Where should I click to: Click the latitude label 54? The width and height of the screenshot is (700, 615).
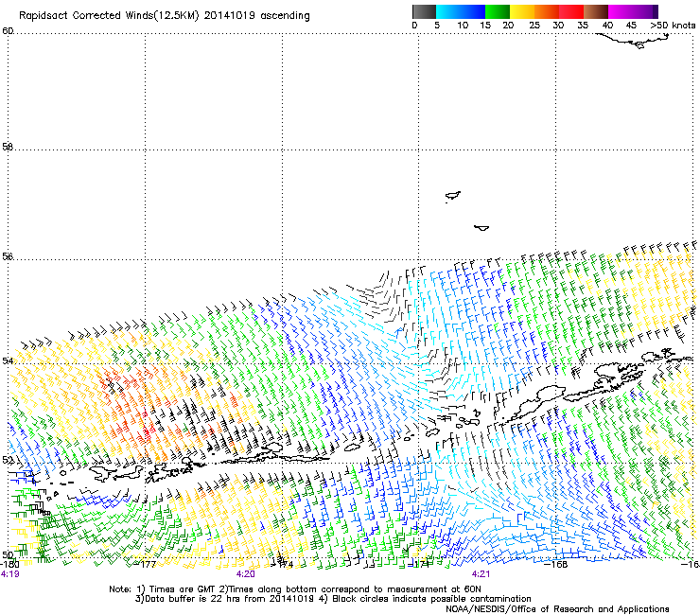click(x=8, y=360)
